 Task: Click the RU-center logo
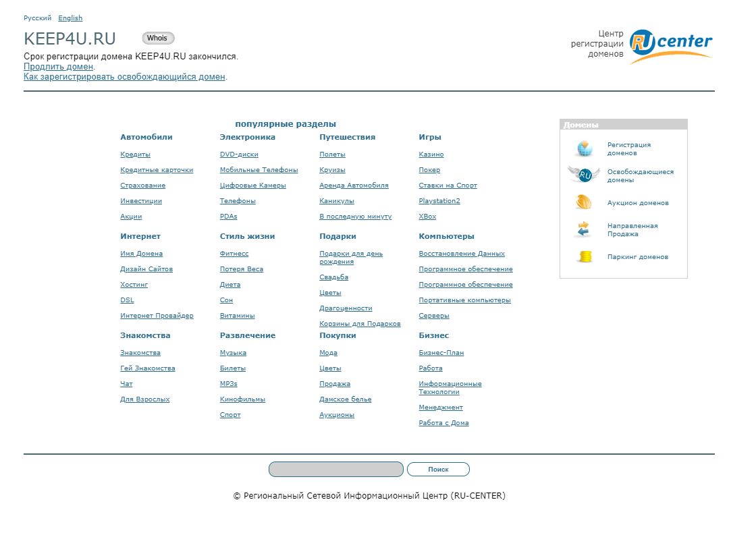(671, 46)
